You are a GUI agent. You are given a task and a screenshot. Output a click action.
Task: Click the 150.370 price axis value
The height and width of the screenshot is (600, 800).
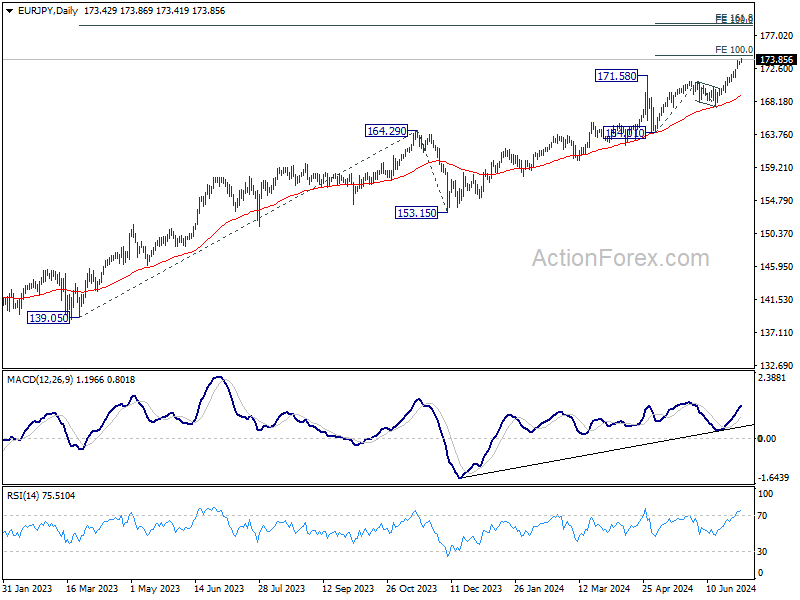(x=777, y=234)
